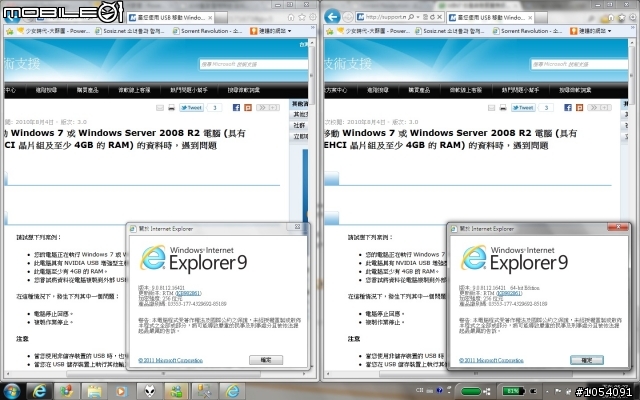Expand favorites bar overflow chevron in right window
This screenshot has height=400, width=640.
click(633, 28)
